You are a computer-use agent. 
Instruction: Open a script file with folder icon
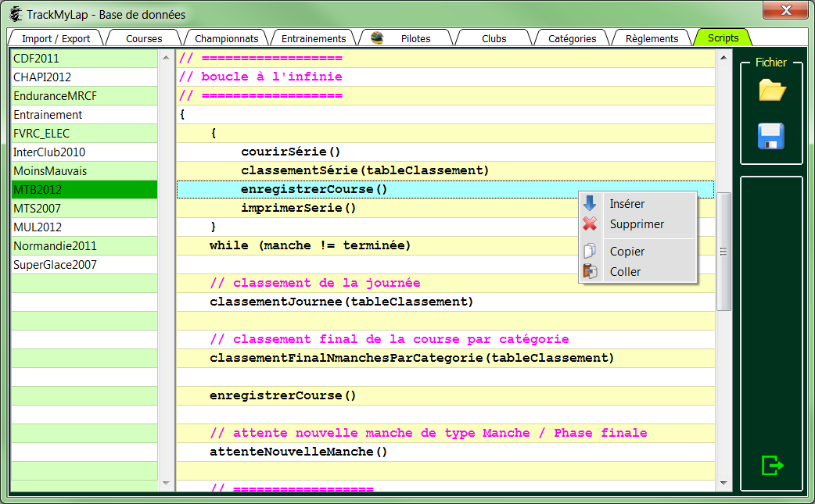[x=772, y=91]
